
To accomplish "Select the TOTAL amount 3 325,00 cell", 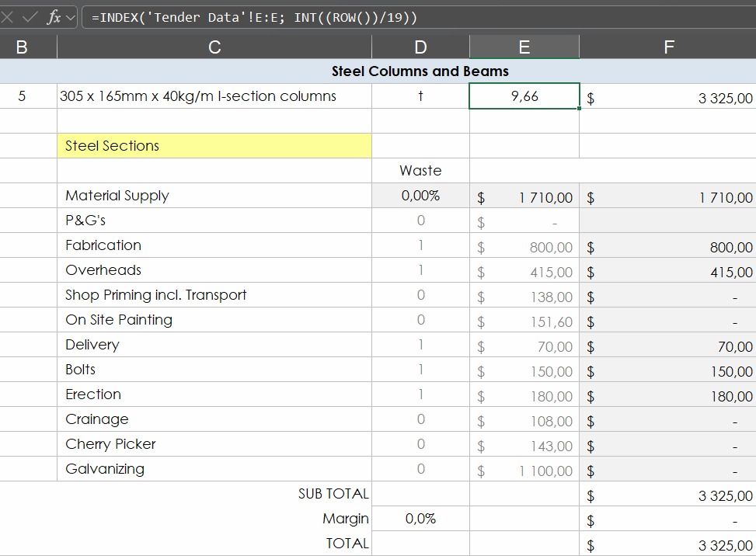I will click(668, 543).
